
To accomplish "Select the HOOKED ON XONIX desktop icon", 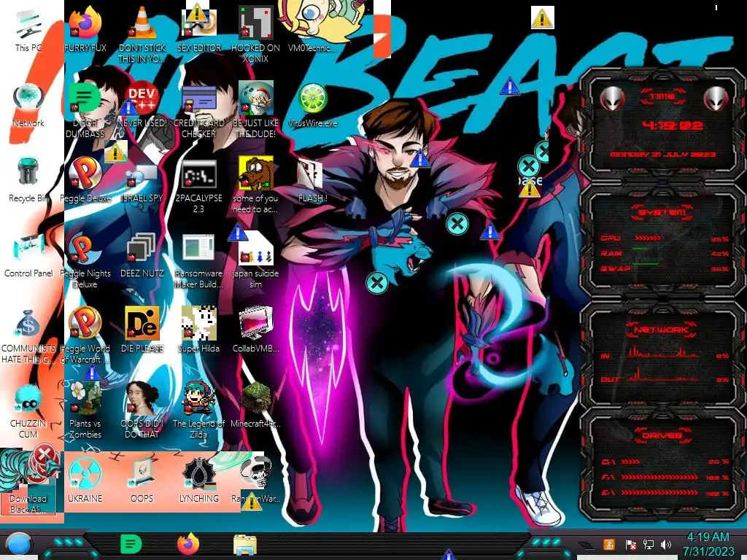I will click(x=256, y=34).
